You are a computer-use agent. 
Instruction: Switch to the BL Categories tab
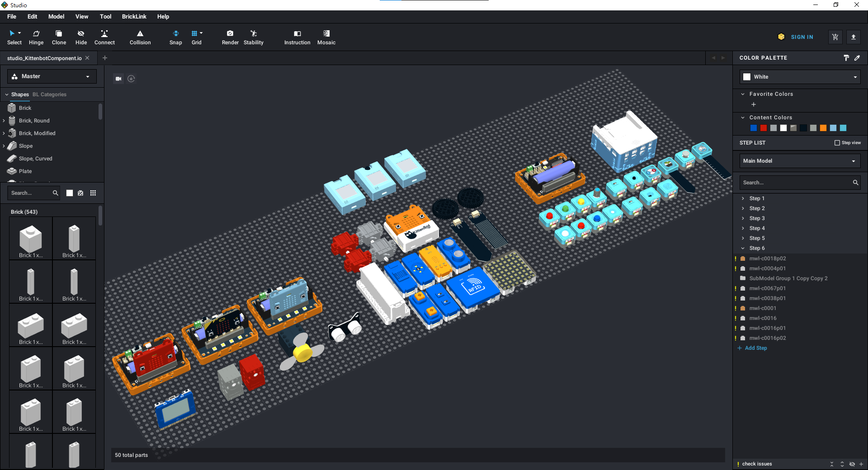click(x=49, y=94)
